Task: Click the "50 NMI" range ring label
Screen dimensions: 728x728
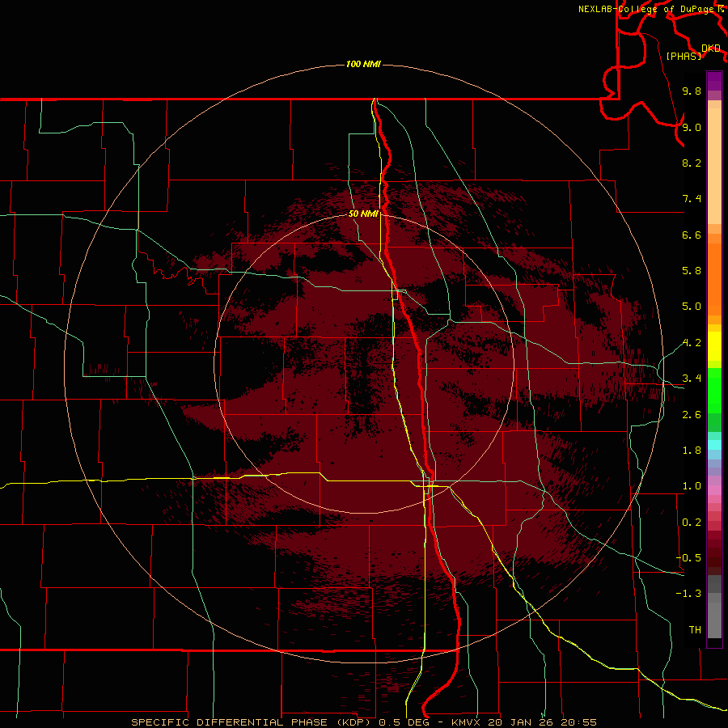Action: click(x=363, y=214)
